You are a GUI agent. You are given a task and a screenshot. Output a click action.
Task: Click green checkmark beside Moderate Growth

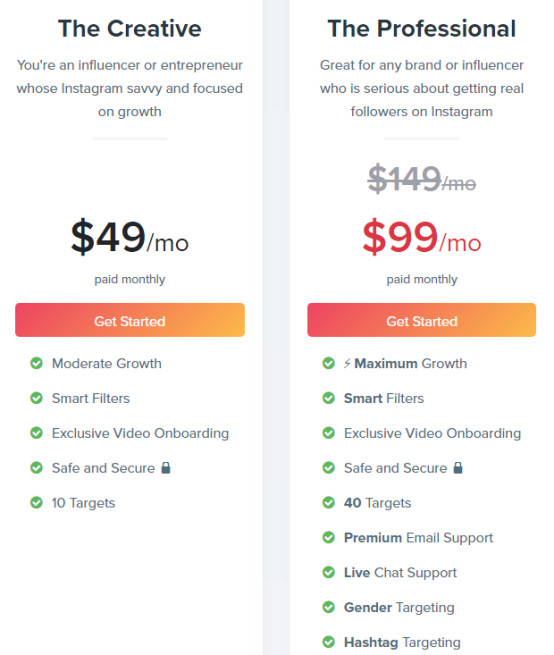pos(36,363)
